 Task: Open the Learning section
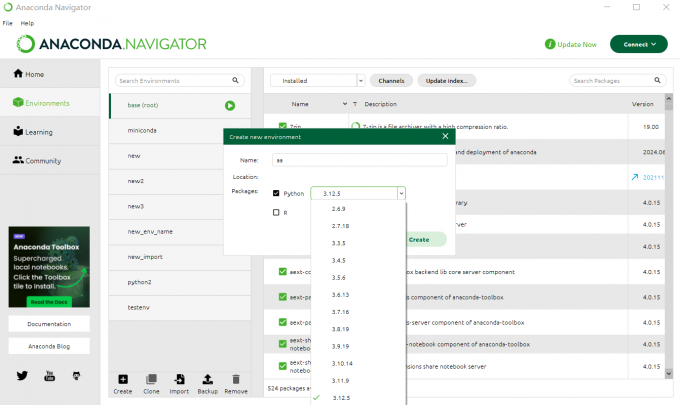[x=33, y=132]
